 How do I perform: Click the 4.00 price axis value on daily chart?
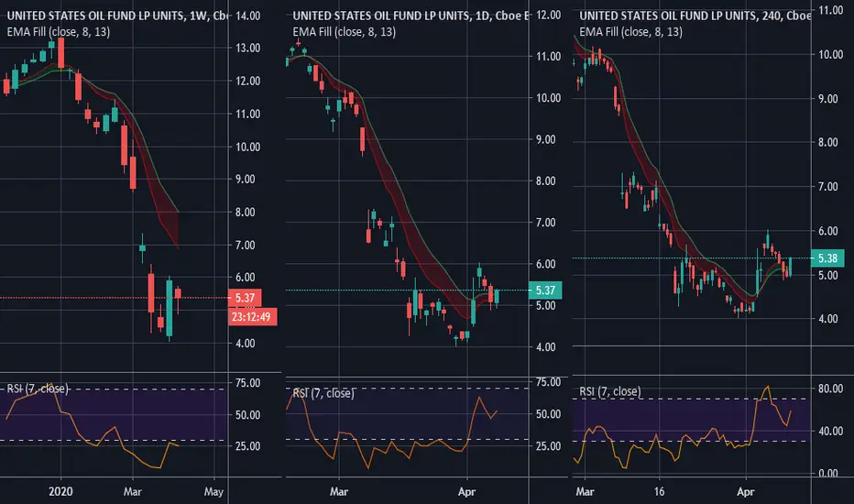point(546,347)
